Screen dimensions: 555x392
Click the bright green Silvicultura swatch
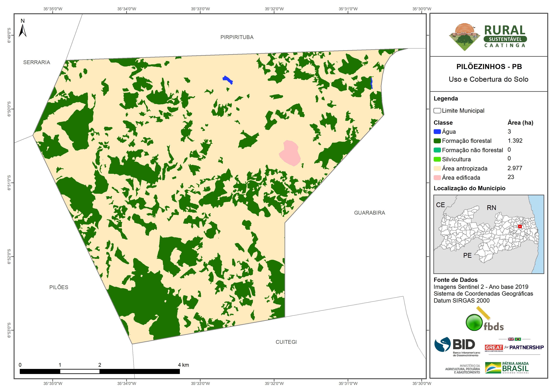pyautogui.click(x=437, y=159)
